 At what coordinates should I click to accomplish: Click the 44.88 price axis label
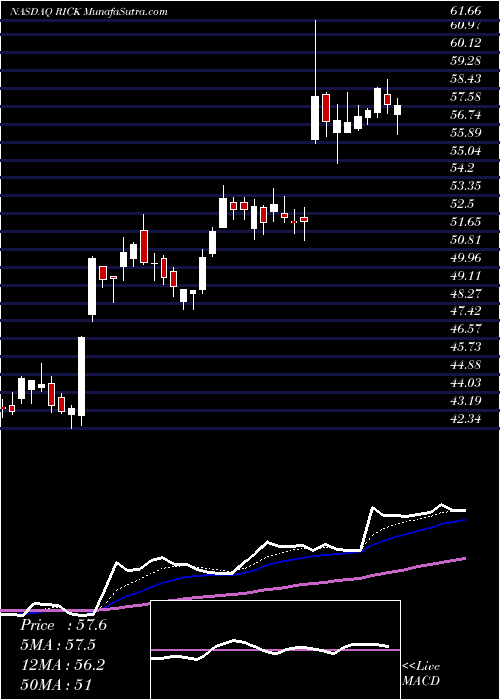(466, 365)
